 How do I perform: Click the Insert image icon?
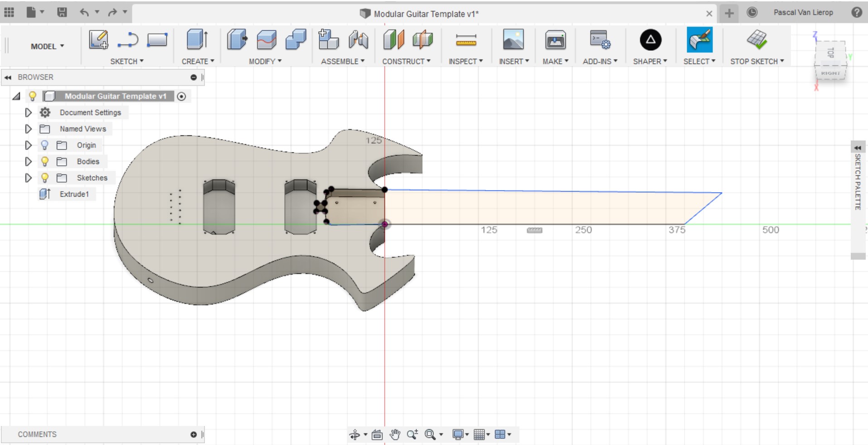[513, 40]
